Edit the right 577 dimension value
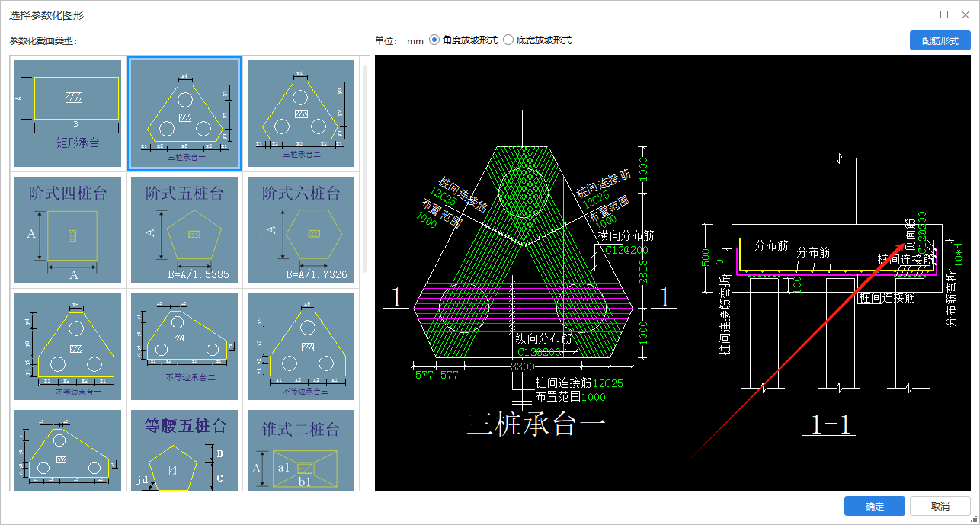The image size is (980, 525). (450, 375)
